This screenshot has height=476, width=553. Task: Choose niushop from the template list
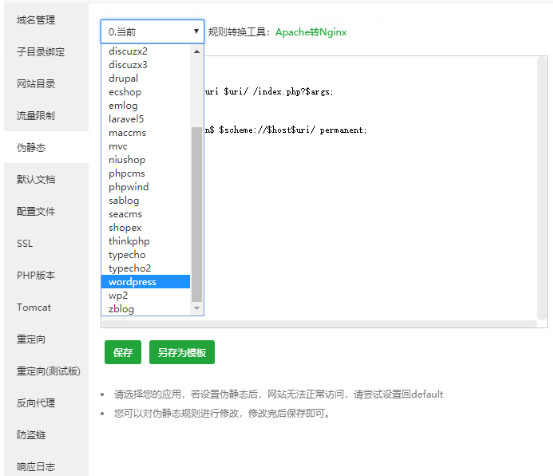146,160
